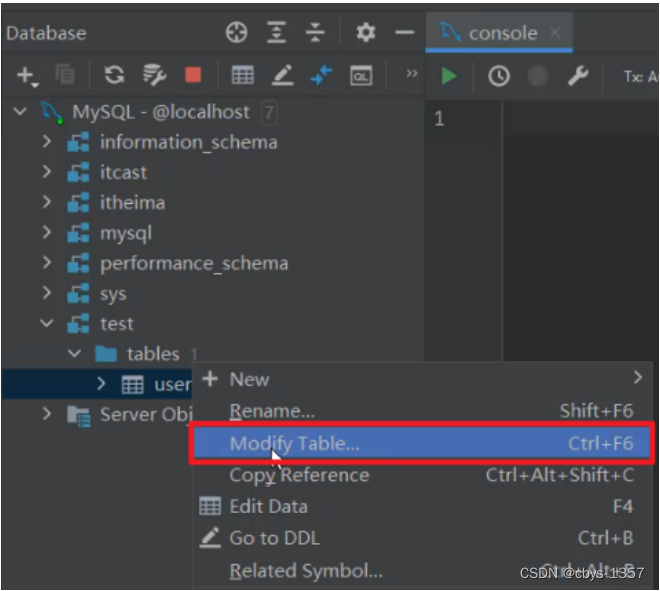Choose Edit Data in context menu
The width and height of the screenshot is (660, 591).
pyautogui.click(x=268, y=507)
